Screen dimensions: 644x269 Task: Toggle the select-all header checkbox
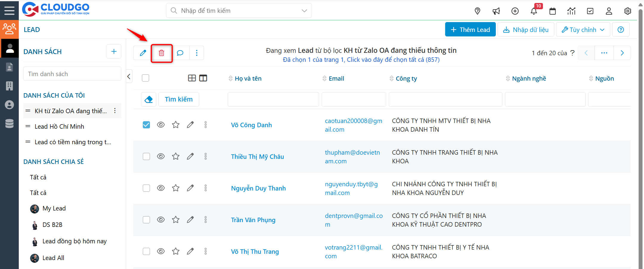pos(145,78)
